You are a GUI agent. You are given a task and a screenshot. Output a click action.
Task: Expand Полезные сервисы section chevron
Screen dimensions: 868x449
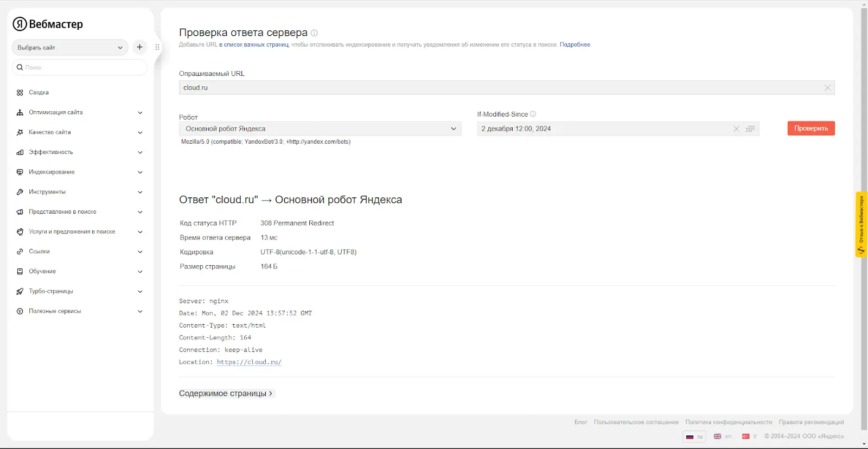140,311
